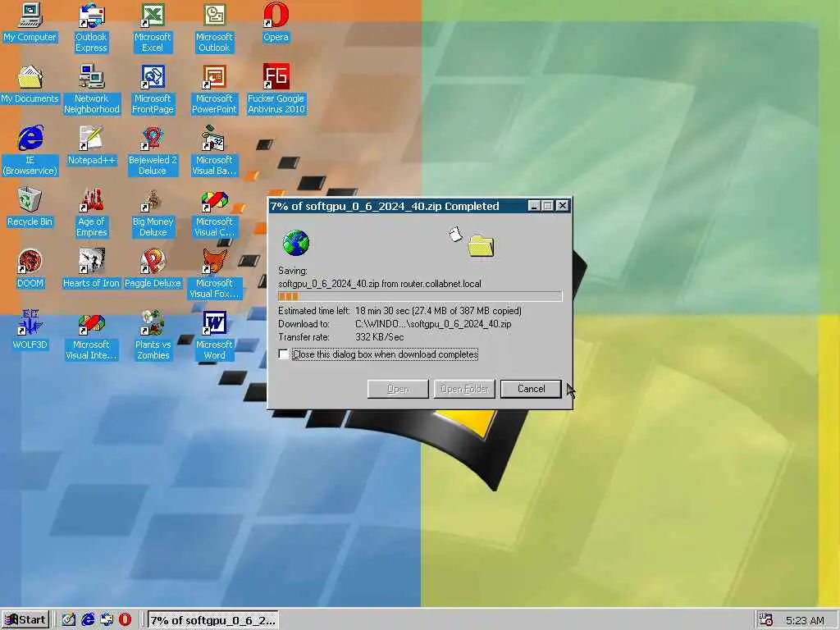The height and width of the screenshot is (630, 840).
Task: Click the greyed Open Folder button
Action: click(x=464, y=389)
